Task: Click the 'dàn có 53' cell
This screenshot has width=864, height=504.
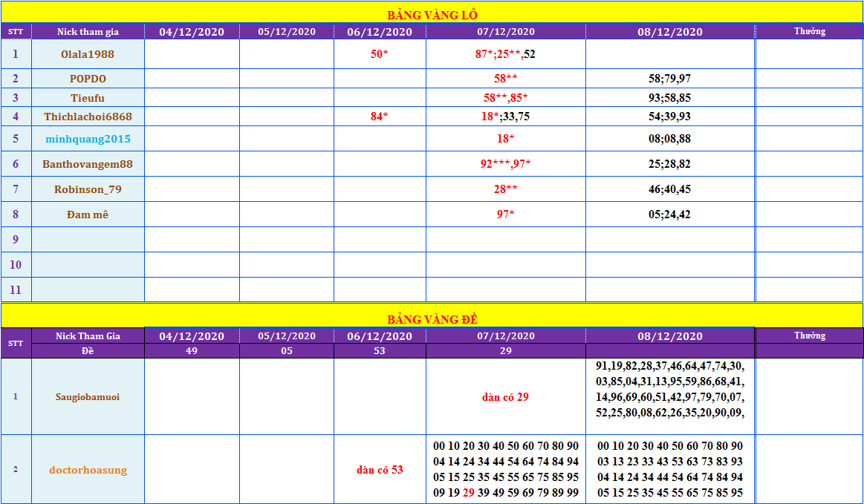Action: tap(380, 469)
